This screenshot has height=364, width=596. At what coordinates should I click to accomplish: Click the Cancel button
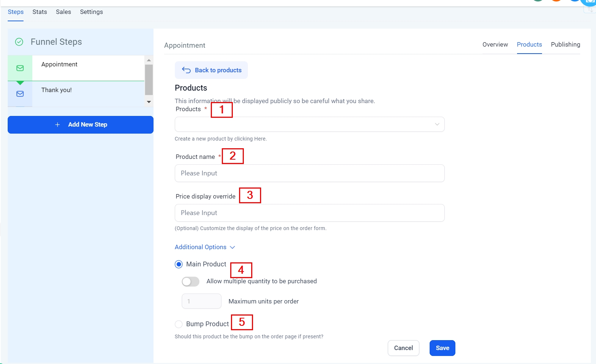[x=403, y=348]
